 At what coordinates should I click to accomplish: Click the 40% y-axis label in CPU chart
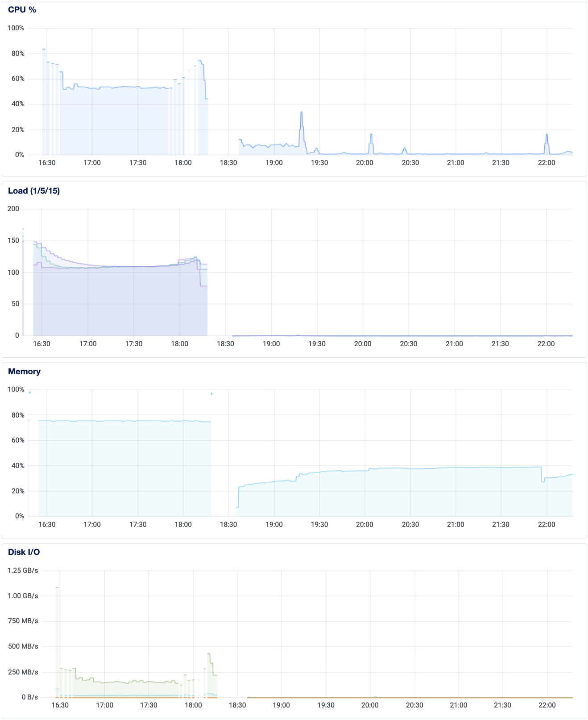(x=18, y=104)
